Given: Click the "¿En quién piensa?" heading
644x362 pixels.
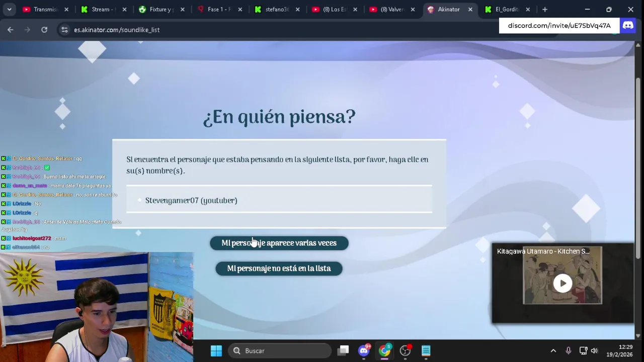Looking at the screenshot, I should tap(279, 117).
